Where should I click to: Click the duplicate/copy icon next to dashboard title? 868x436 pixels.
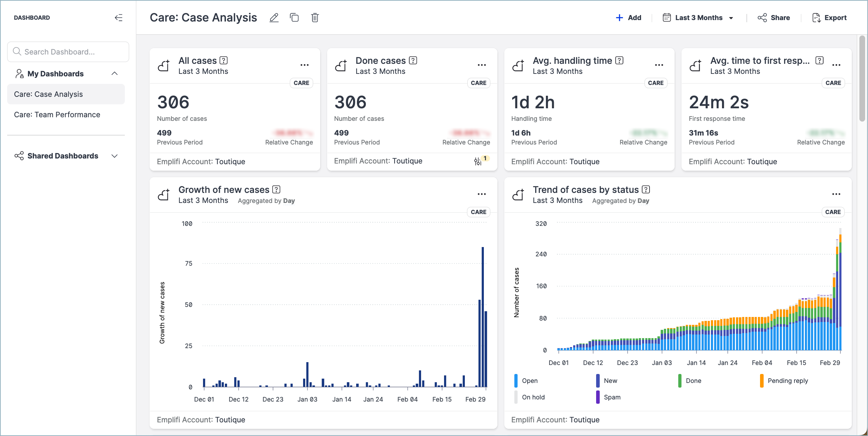click(x=294, y=17)
